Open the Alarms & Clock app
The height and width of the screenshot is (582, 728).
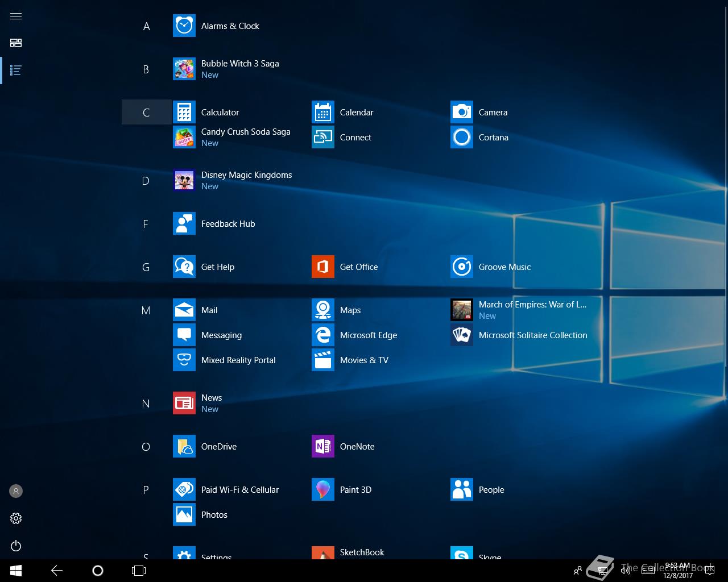click(x=184, y=26)
